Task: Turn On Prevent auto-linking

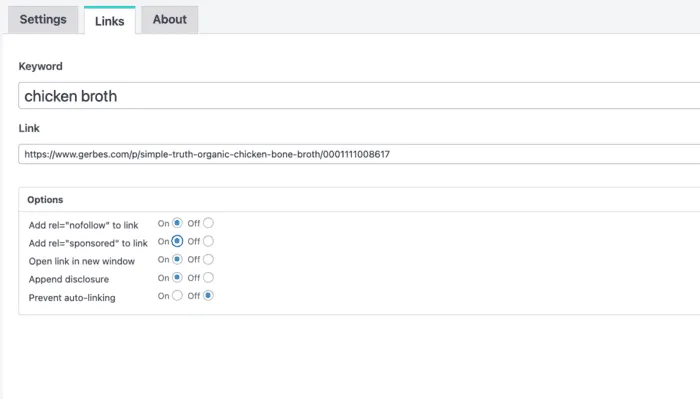Action: pyautogui.click(x=177, y=295)
